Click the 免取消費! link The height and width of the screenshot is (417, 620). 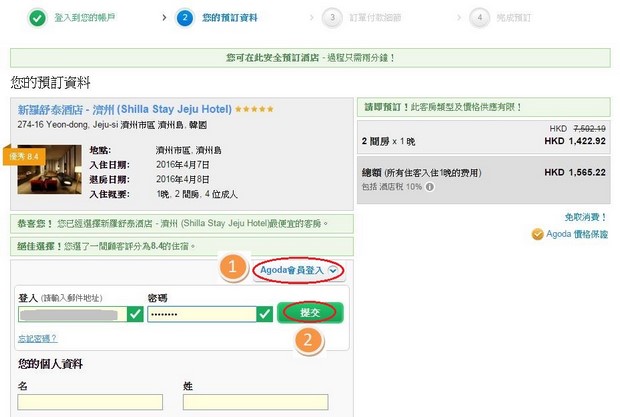point(585,217)
